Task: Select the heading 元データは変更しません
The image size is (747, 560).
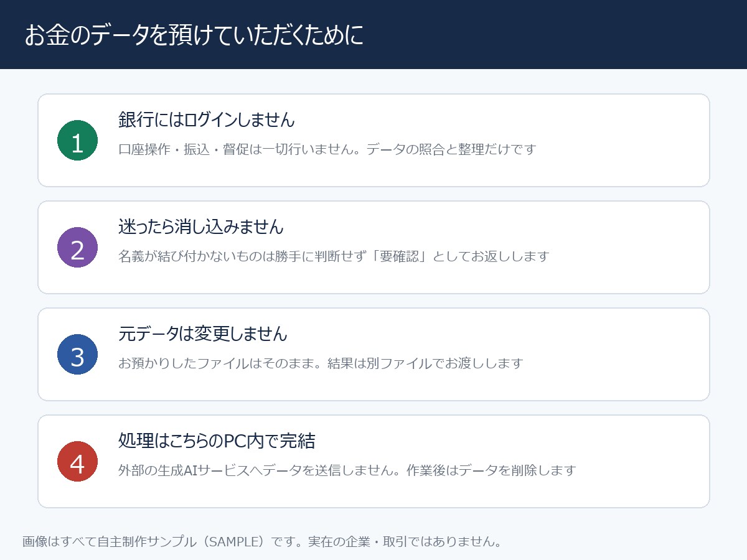Action: tap(203, 334)
